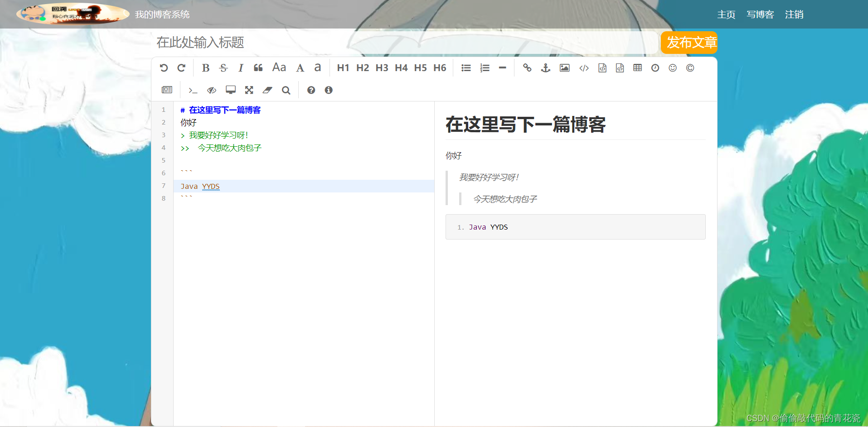Screen dimensions: 868x427
Task: Open the editor help dialog
Action: [311, 90]
